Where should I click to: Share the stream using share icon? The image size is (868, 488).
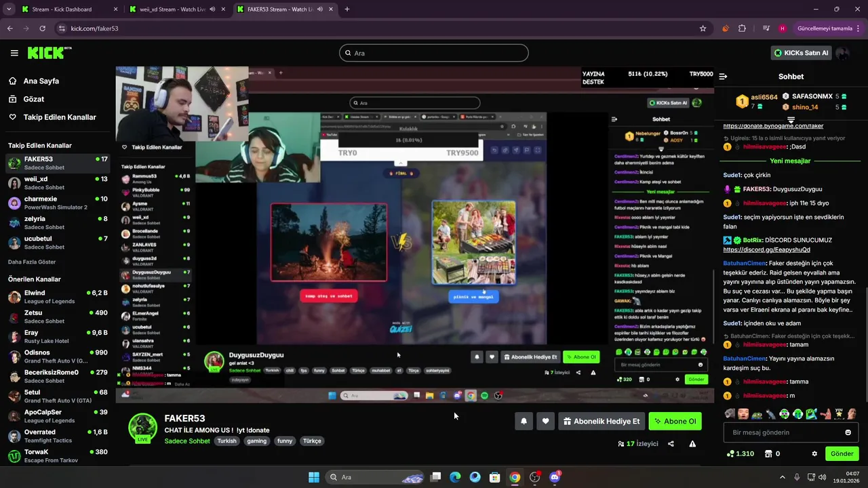pyautogui.click(x=671, y=444)
